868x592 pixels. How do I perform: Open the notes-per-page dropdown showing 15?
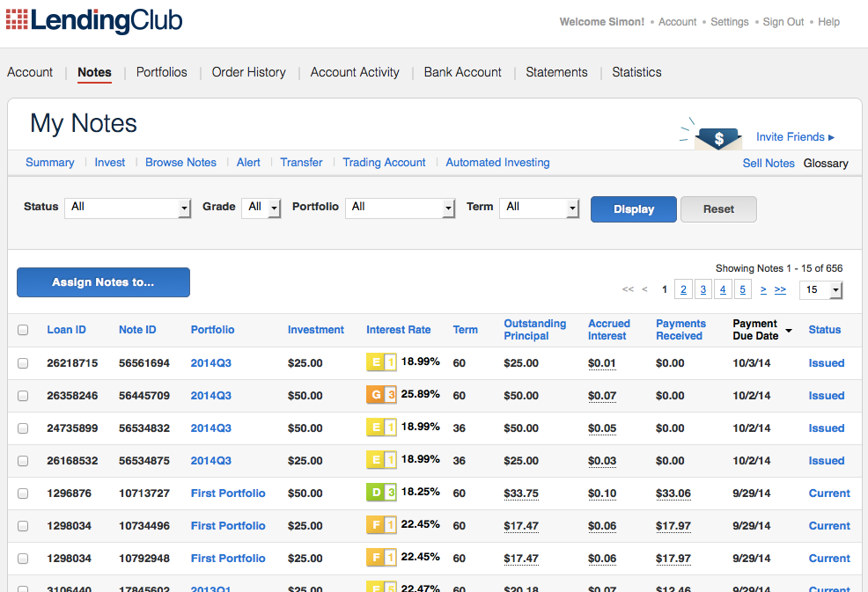pos(820,290)
